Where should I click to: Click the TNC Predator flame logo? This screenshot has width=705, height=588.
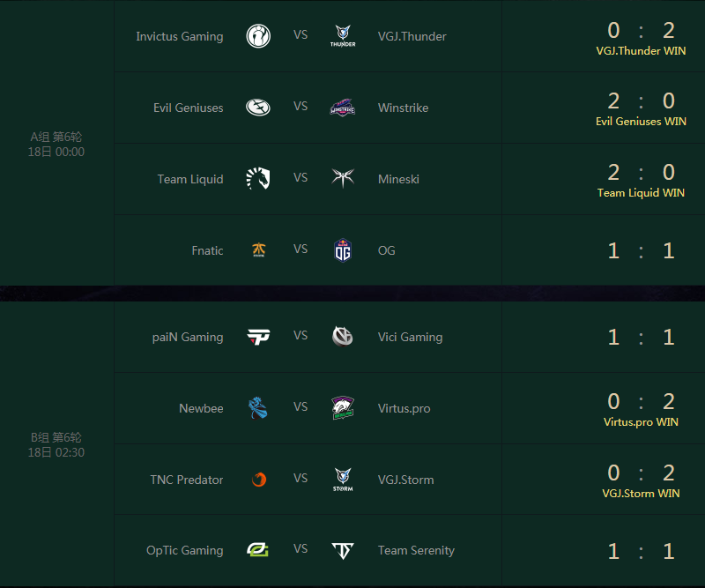pyautogui.click(x=259, y=480)
